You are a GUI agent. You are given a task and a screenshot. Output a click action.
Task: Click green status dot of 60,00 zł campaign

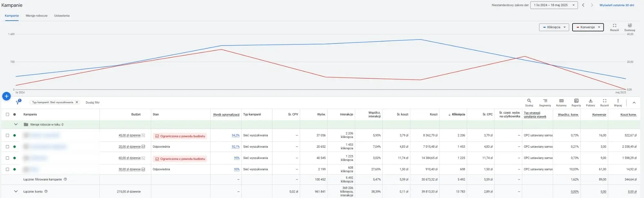pos(14,158)
